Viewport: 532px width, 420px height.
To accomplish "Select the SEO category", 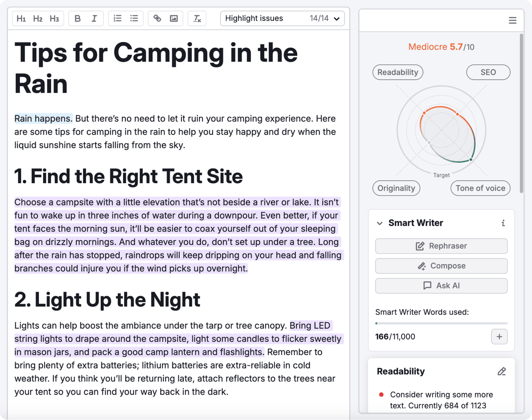I will pos(488,72).
